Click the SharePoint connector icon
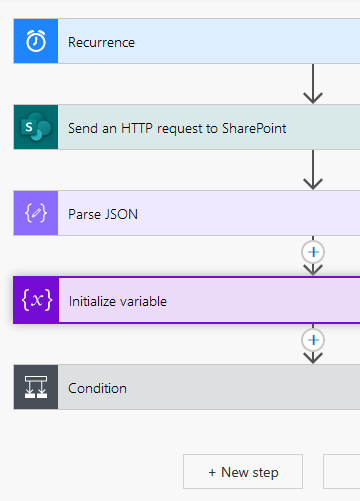This screenshot has height=501, width=360. (x=36, y=127)
